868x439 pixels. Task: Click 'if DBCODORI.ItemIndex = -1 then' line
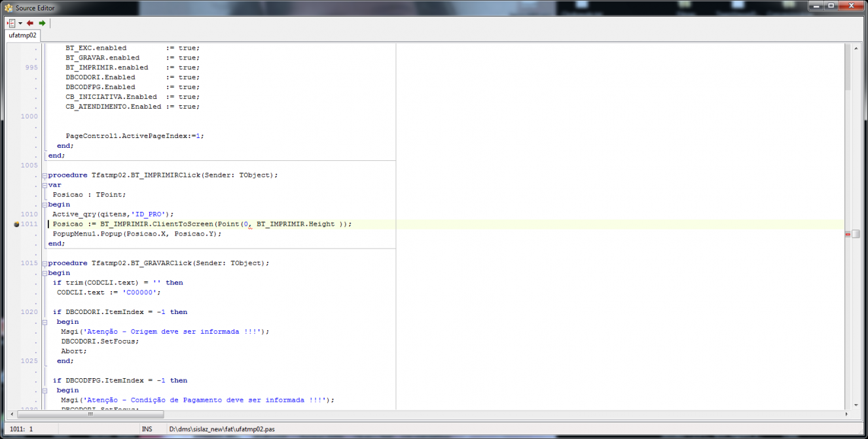pyautogui.click(x=120, y=312)
